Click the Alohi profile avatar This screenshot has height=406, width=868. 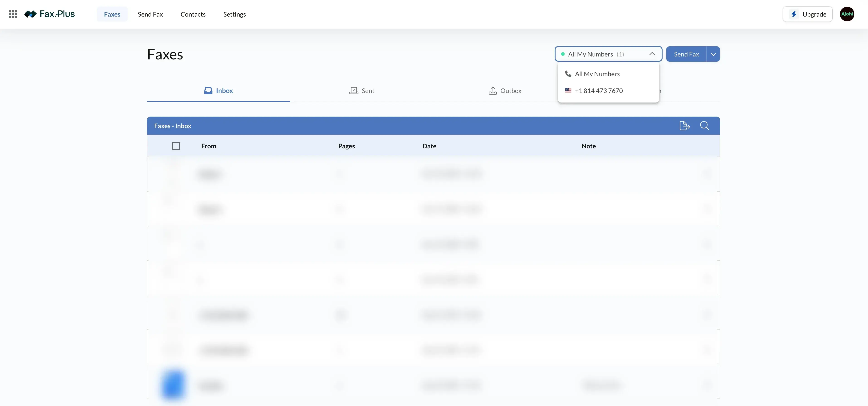pyautogui.click(x=847, y=14)
